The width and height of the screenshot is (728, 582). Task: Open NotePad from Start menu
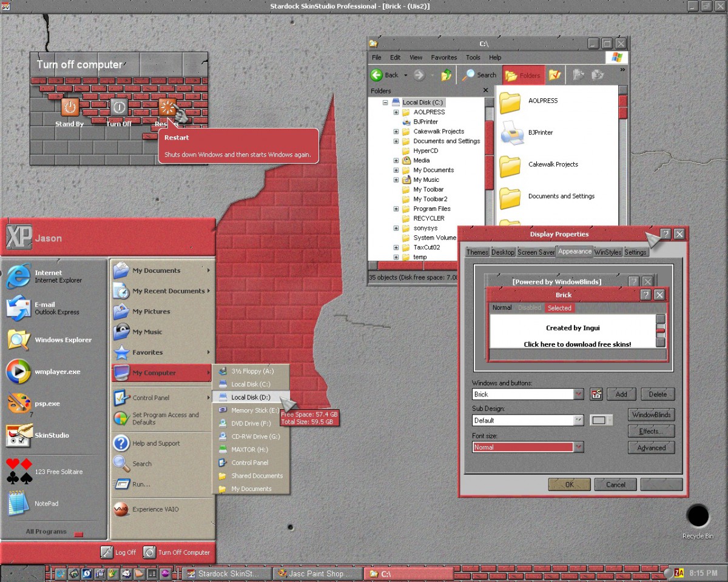pos(18,503)
